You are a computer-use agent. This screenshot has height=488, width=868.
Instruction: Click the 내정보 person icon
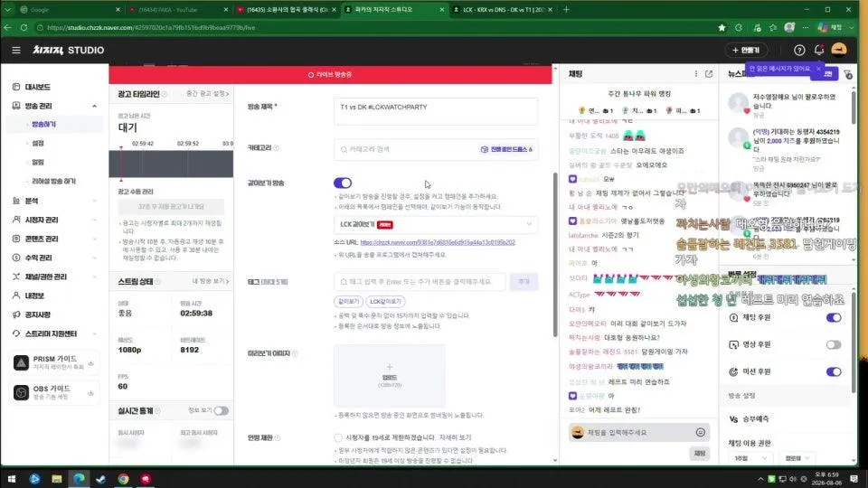pos(16,296)
